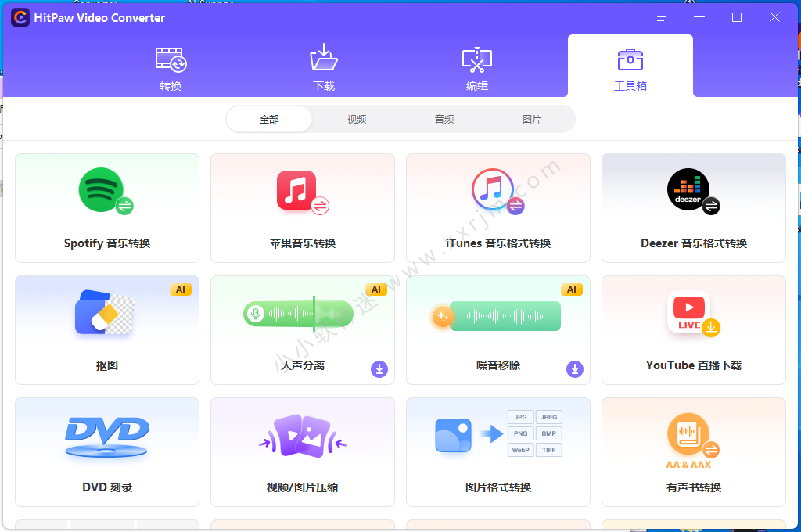801x532 pixels.
Task: Click the 人声分离 label
Action: coord(303,365)
